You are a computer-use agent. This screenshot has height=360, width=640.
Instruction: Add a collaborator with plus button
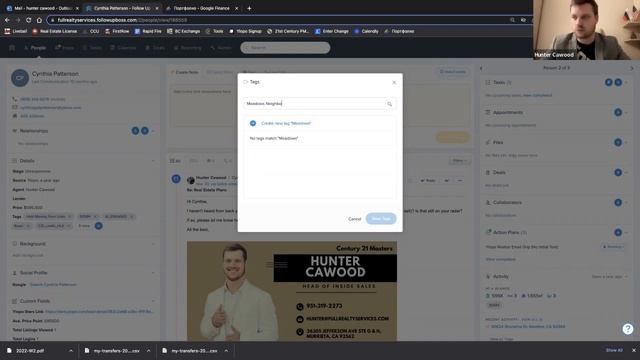(618, 202)
